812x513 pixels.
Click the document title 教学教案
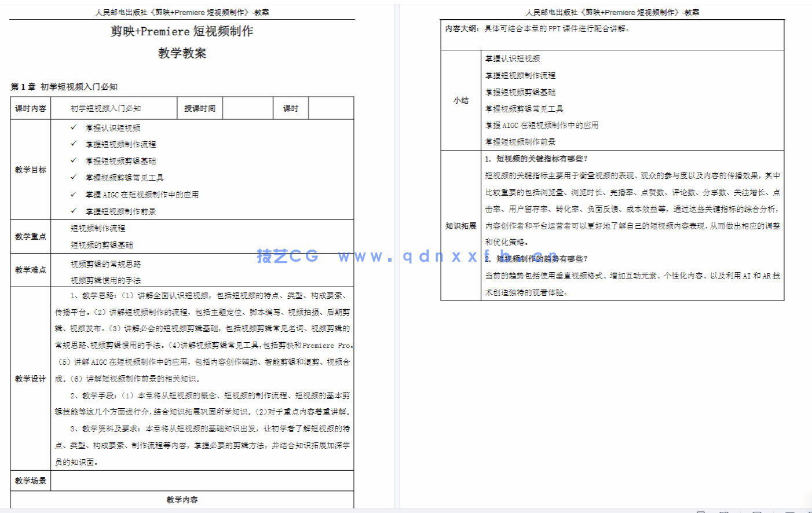[182, 53]
